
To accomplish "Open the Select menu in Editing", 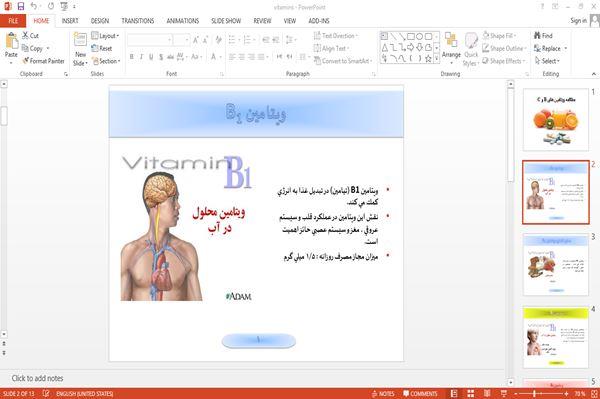I will point(548,61).
